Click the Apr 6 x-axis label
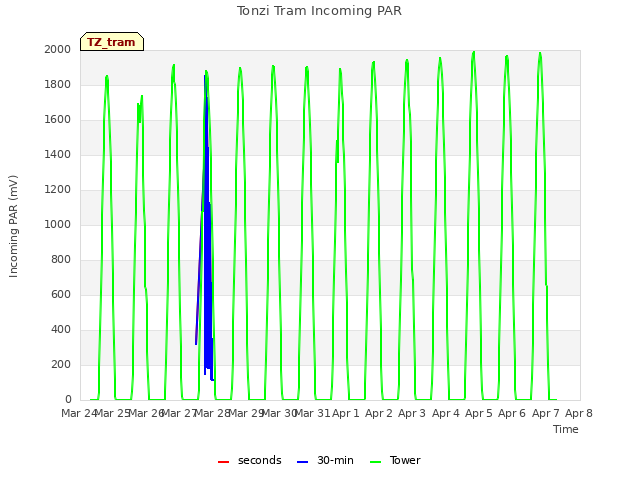Viewport: 640px width, 480px height. (x=512, y=413)
